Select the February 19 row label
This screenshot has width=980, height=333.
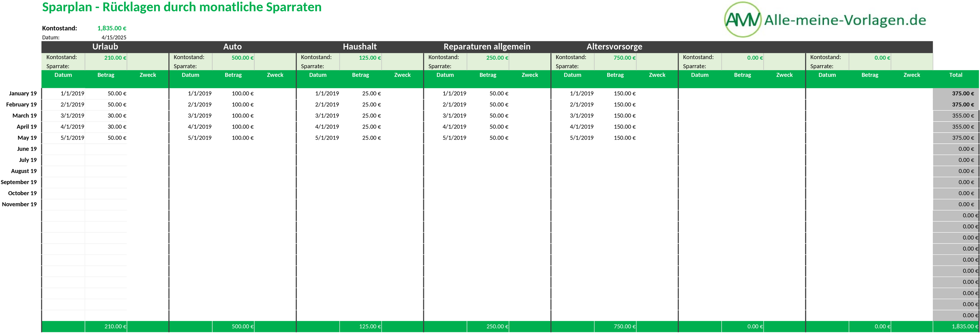tap(21, 105)
